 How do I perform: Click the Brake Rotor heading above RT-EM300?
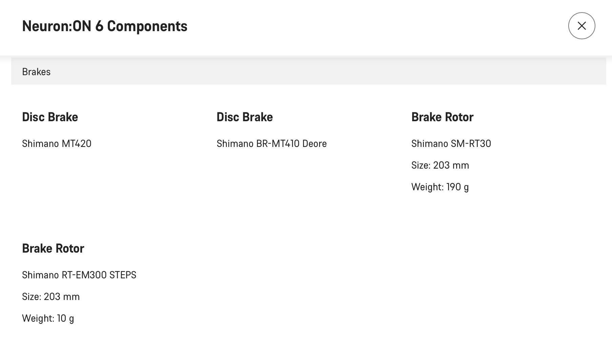point(53,249)
